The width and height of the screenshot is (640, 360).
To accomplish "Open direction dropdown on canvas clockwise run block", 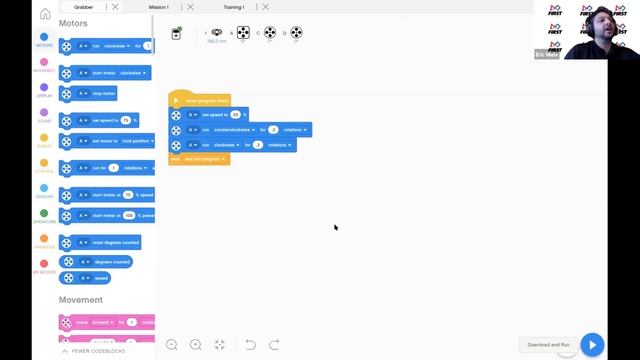I will (226, 145).
